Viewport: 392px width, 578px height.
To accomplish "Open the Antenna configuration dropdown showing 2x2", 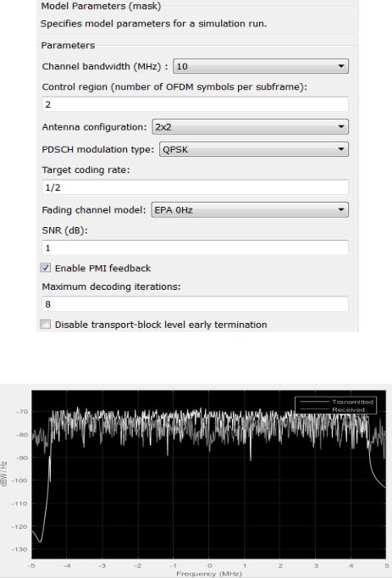I will point(250,127).
